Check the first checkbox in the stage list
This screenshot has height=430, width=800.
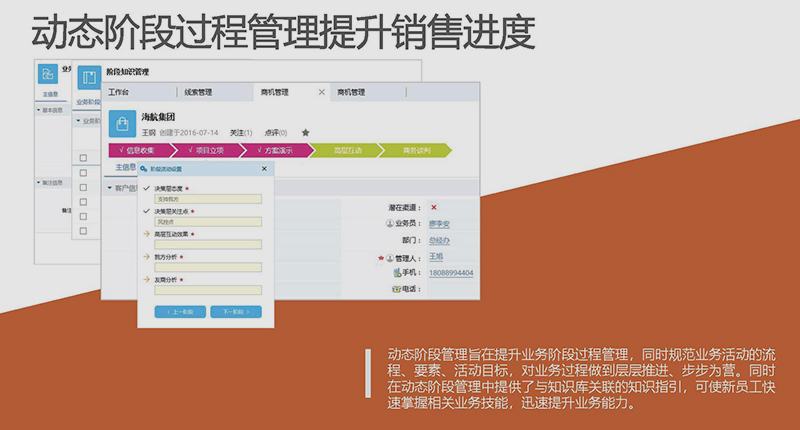click(84, 157)
